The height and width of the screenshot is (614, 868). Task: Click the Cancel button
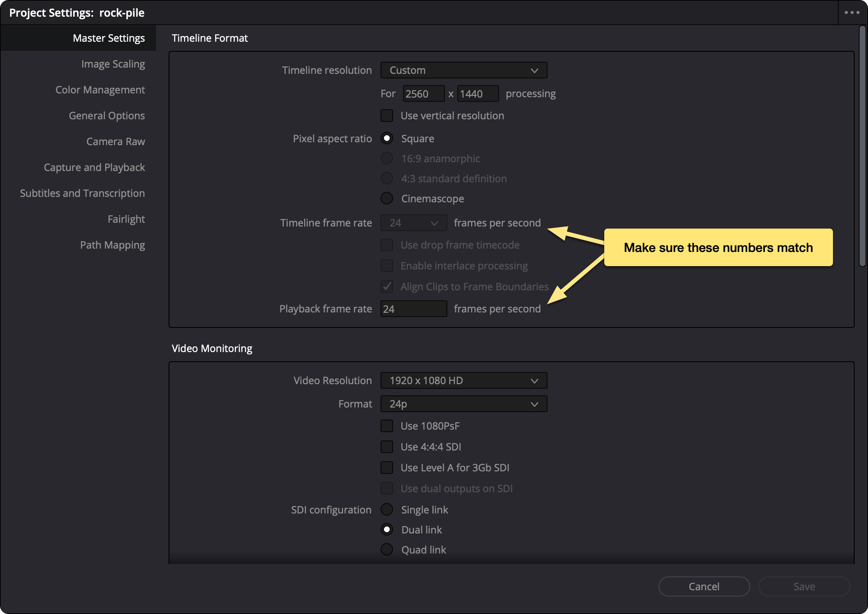click(x=704, y=586)
